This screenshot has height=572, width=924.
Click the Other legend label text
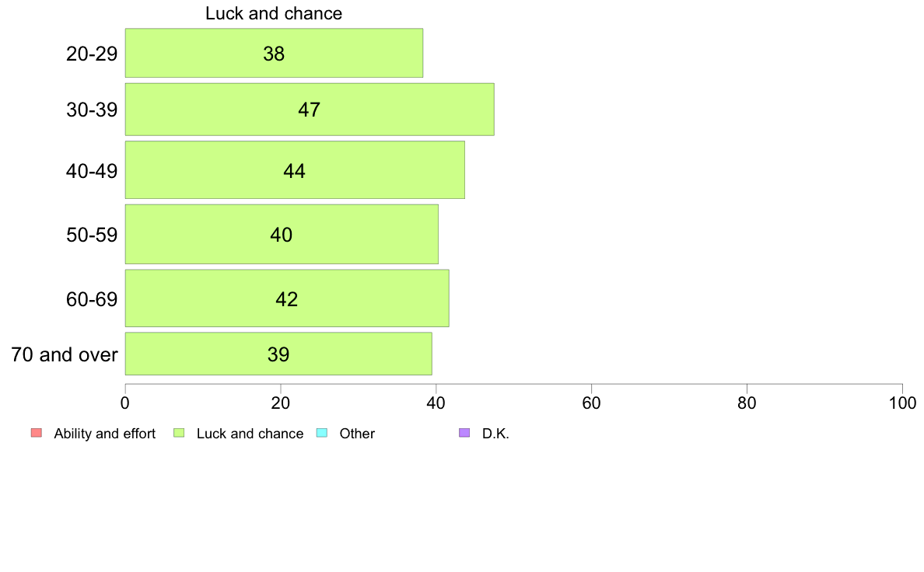(x=357, y=434)
